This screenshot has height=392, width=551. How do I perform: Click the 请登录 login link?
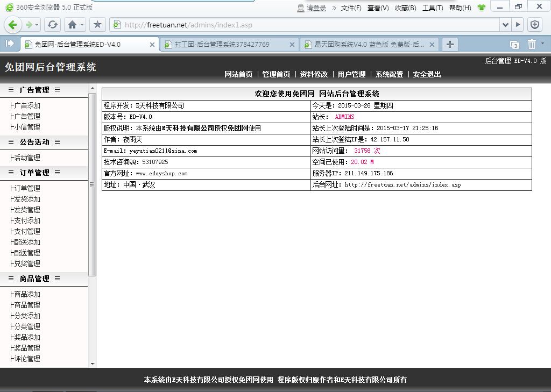(316, 8)
